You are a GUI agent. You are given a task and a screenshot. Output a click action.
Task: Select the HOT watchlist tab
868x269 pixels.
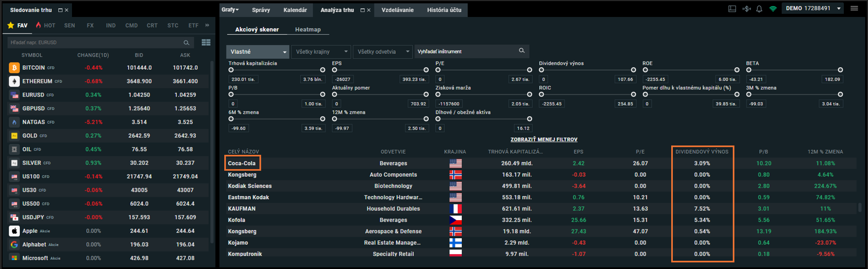point(46,25)
